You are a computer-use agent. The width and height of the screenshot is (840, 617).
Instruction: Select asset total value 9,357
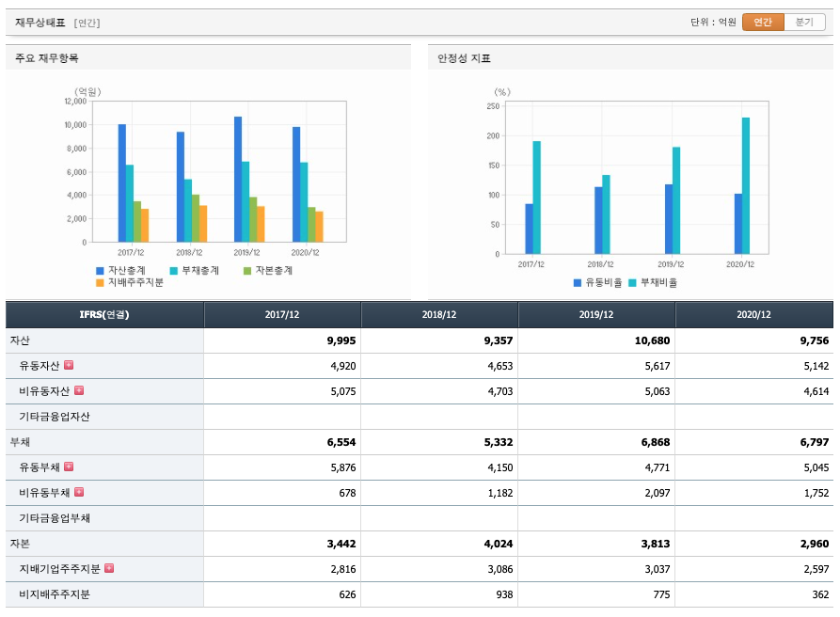pyautogui.click(x=499, y=340)
